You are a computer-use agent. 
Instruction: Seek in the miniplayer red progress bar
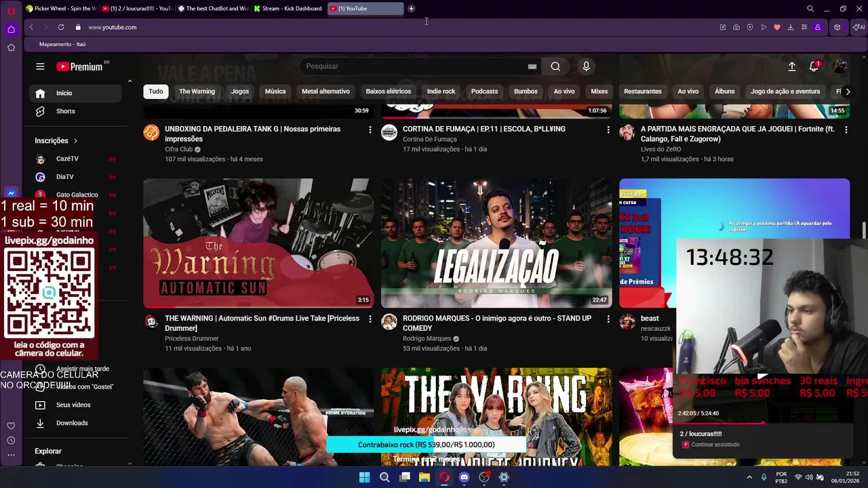coord(764,424)
